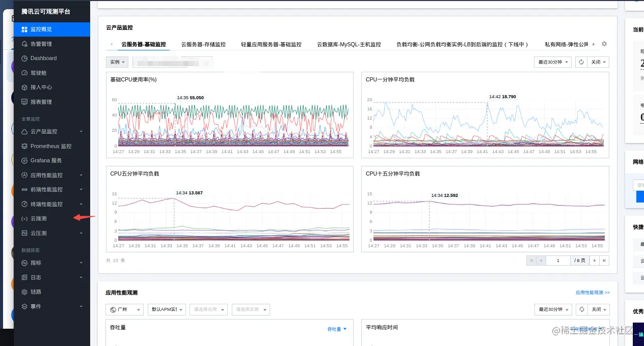Image resolution: width=644 pixels, height=346 pixels.
Task: Click the 报表管理 icon
Action: [24, 102]
